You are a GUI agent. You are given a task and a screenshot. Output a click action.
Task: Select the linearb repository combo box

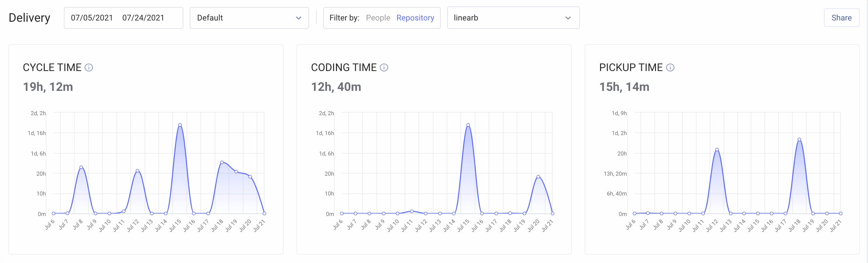(513, 18)
